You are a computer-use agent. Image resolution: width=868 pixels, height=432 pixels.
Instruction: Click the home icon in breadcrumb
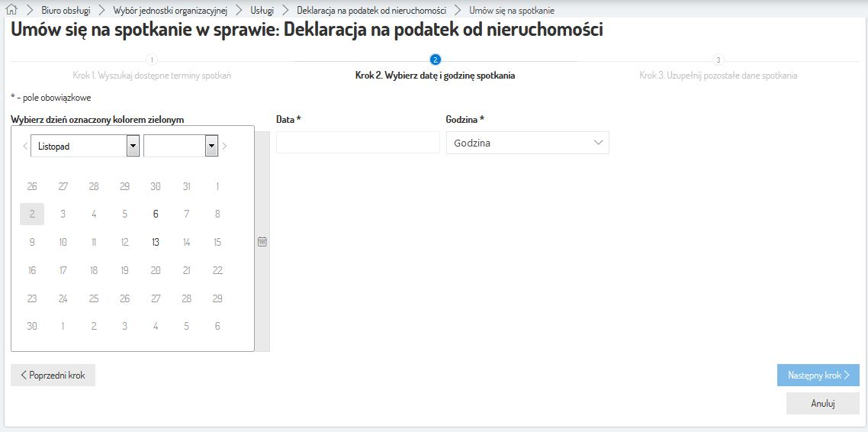click(x=11, y=11)
